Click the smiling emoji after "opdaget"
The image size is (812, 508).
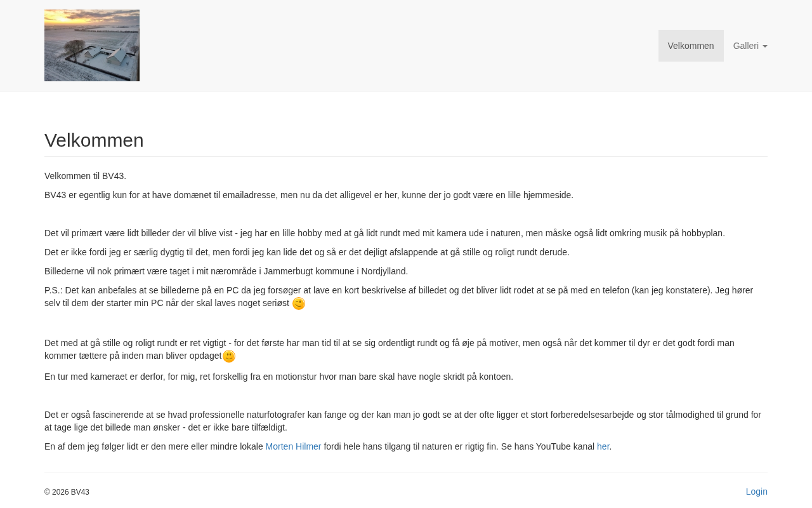click(229, 356)
